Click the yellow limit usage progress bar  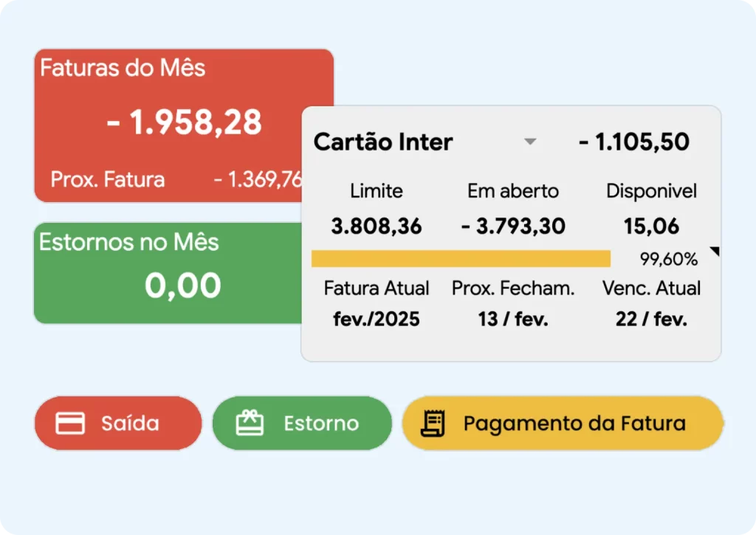[461, 259]
